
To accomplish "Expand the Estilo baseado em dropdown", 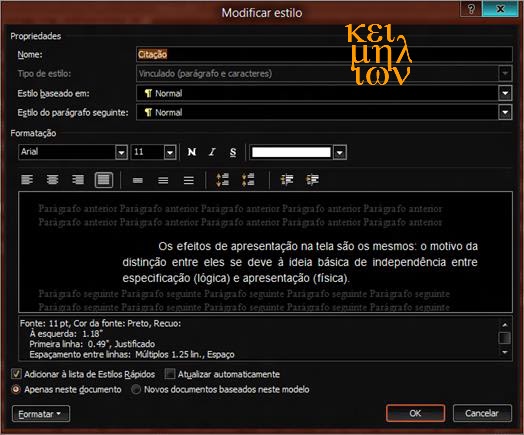I will (x=505, y=93).
